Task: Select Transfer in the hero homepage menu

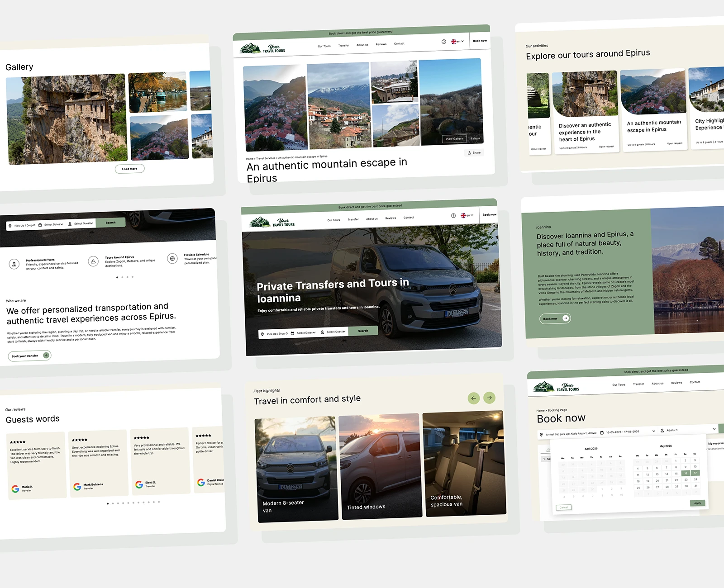Action: [353, 219]
